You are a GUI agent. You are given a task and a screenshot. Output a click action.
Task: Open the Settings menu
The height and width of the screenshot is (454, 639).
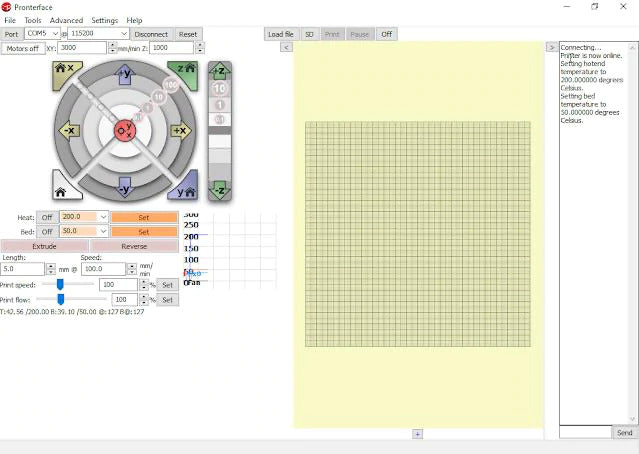[x=104, y=20]
